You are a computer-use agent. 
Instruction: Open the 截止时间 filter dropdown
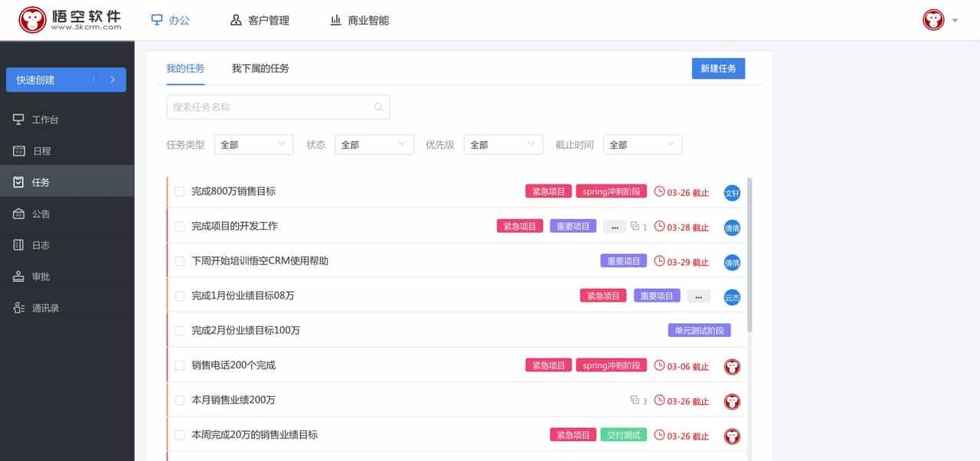(642, 144)
